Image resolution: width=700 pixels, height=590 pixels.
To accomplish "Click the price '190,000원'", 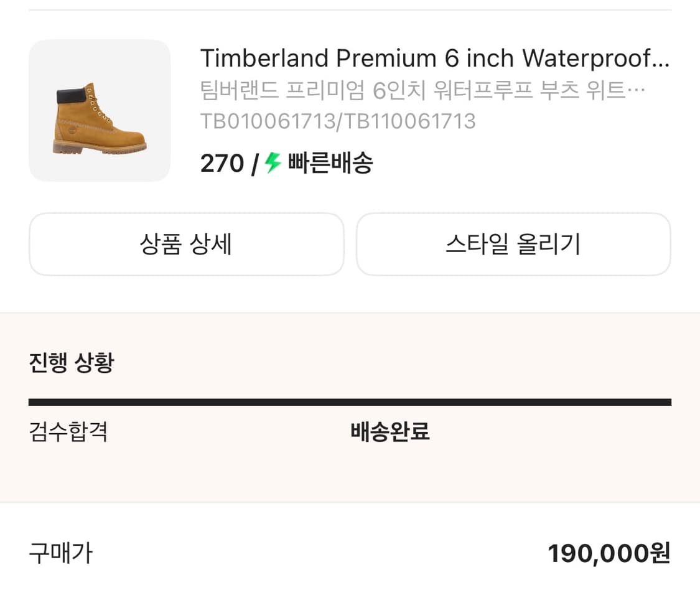I will click(x=609, y=553).
